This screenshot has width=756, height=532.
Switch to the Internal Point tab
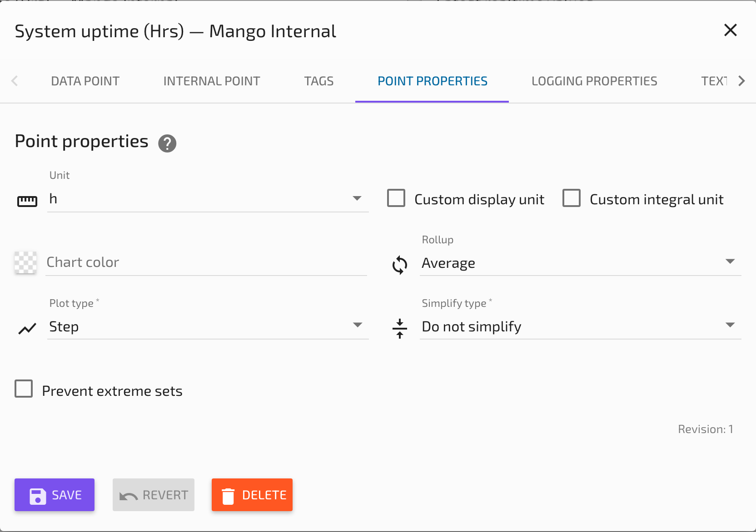[x=211, y=81]
